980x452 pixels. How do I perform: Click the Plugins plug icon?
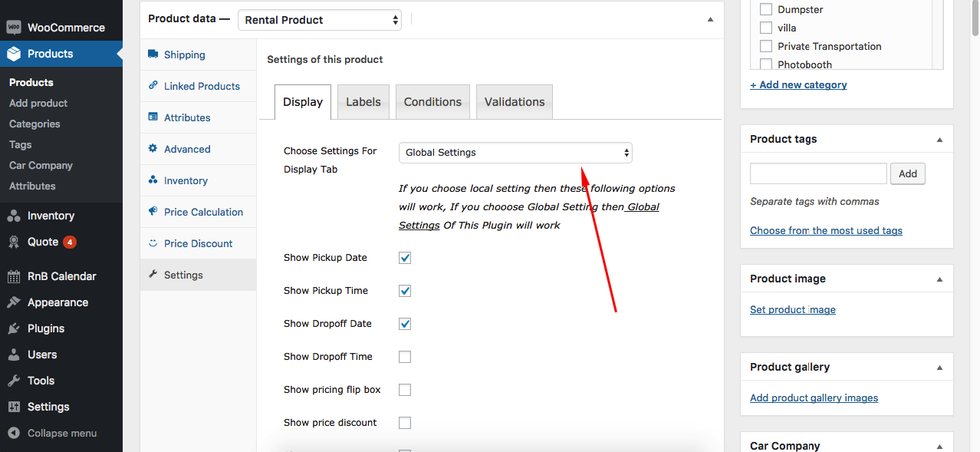pos(13,328)
